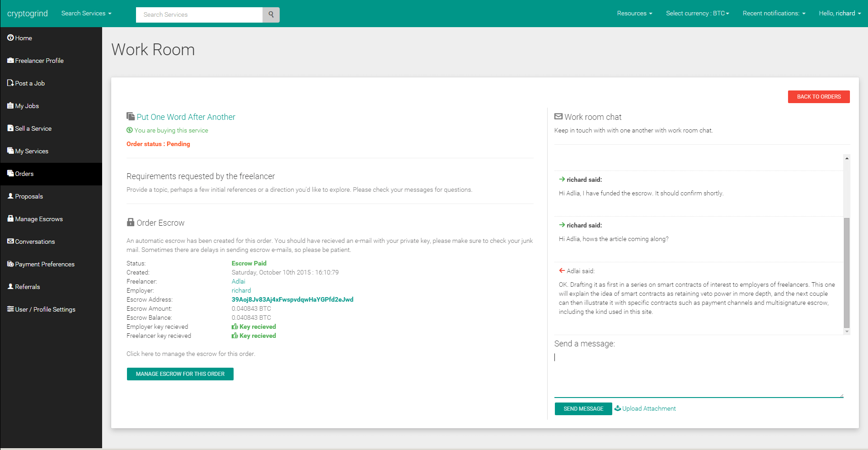Click the Freelancer key thumbs-up icon
868x450 pixels.
tap(235, 336)
